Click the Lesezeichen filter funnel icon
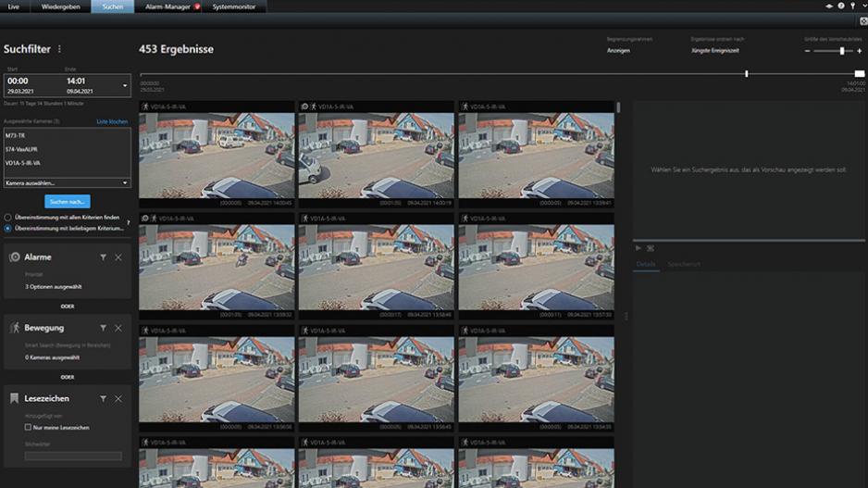 click(103, 398)
